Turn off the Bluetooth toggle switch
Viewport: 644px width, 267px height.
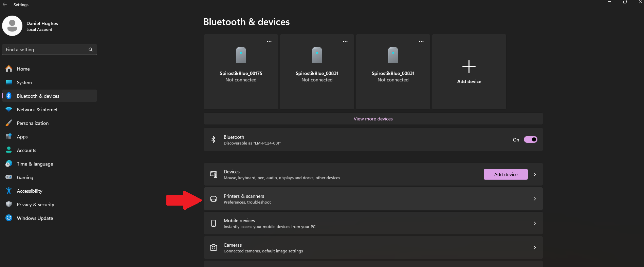click(530, 139)
